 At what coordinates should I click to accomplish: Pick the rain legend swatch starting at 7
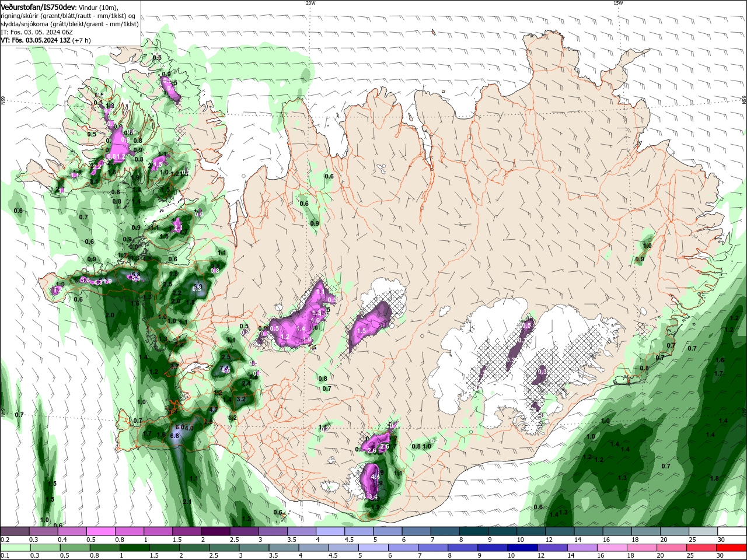pyautogui.click(x=432, y=548)
